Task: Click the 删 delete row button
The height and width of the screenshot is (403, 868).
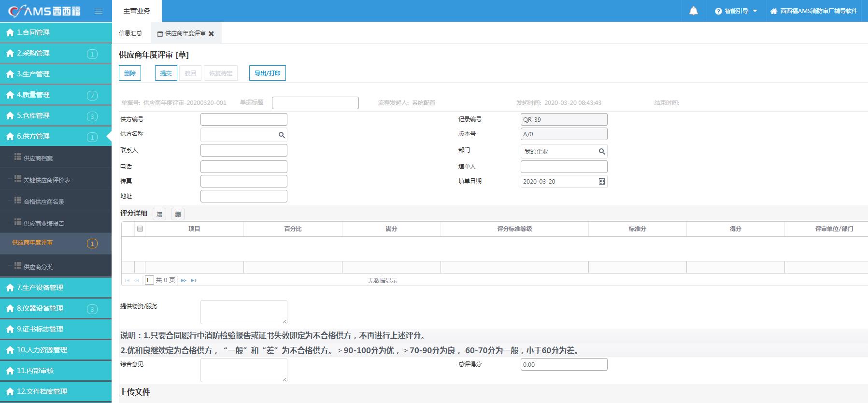Action: (x=178, y=214)
